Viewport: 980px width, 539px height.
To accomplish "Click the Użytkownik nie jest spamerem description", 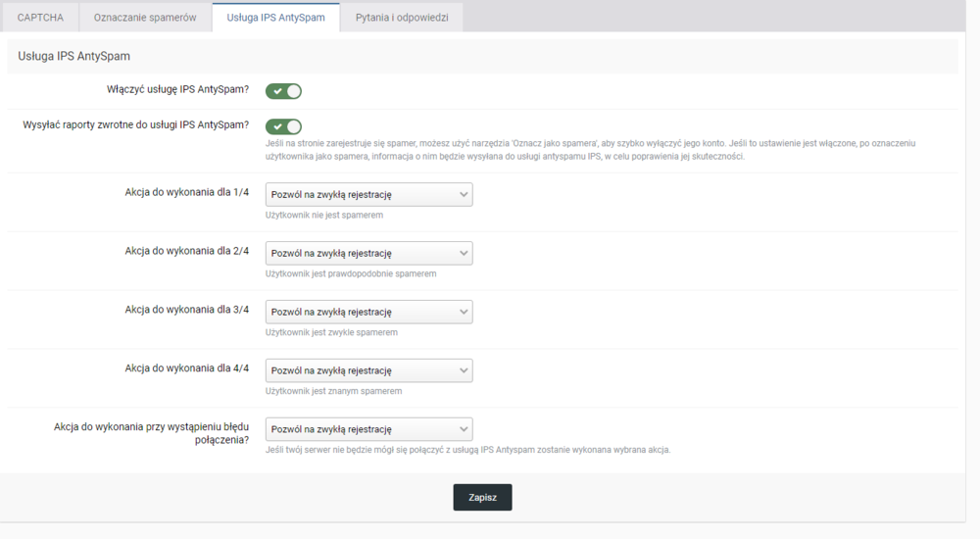I will (x=323, y=215).
